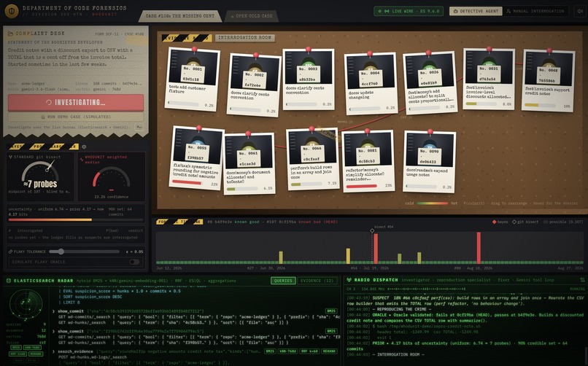
Task: Click the circular radar display
Action: click(x=26, y=303)
